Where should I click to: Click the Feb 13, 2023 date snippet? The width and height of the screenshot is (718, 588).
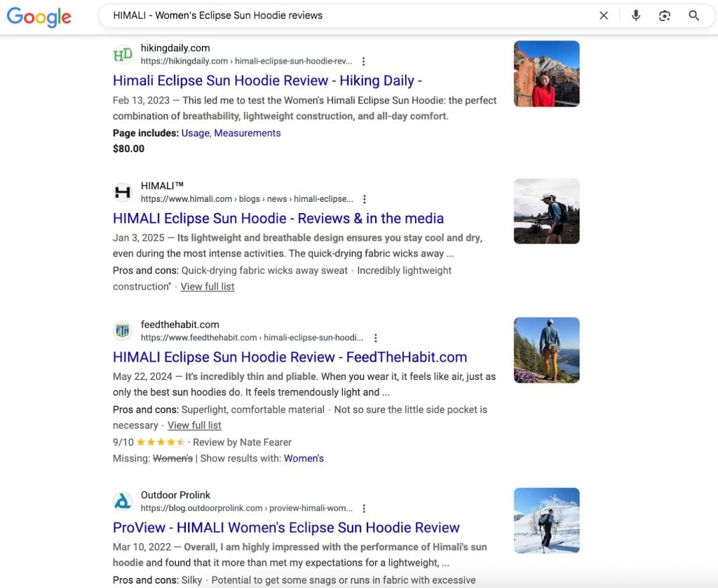point(141,100)
